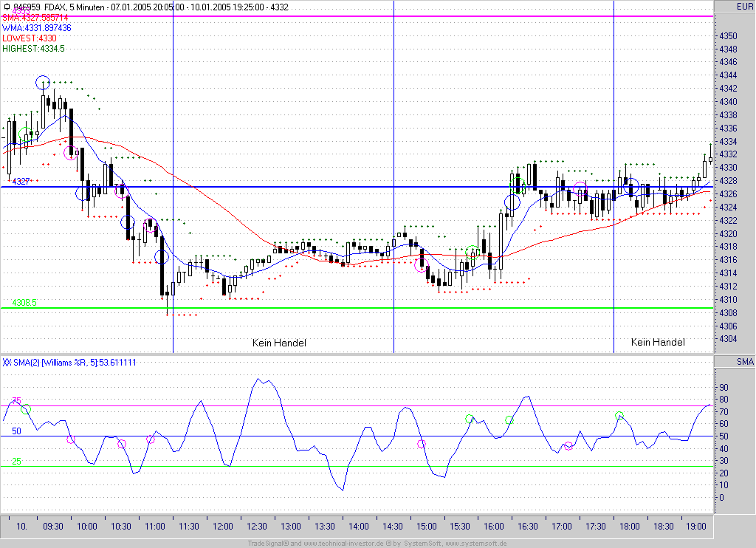
Task: Click the 11:30 time axis label
Action: (x=188, y=527)
